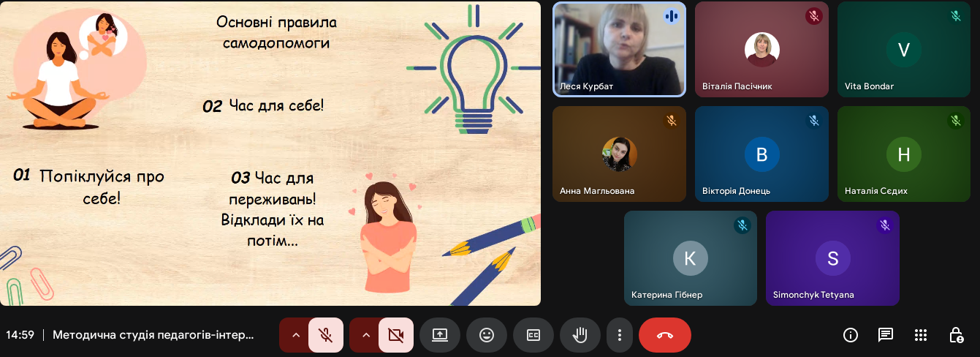Open the emoji reactions panel
Image resolution: width=980 pixels, height=357 pixels.
pos(487,335)
